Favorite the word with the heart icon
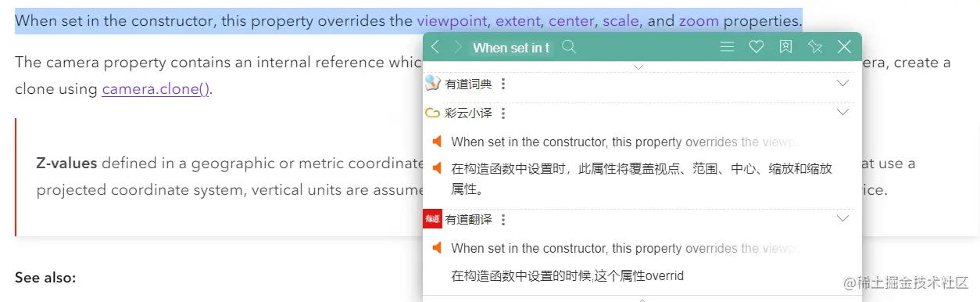The width and height of the screenshot is (980, 302). click(756, 47)
